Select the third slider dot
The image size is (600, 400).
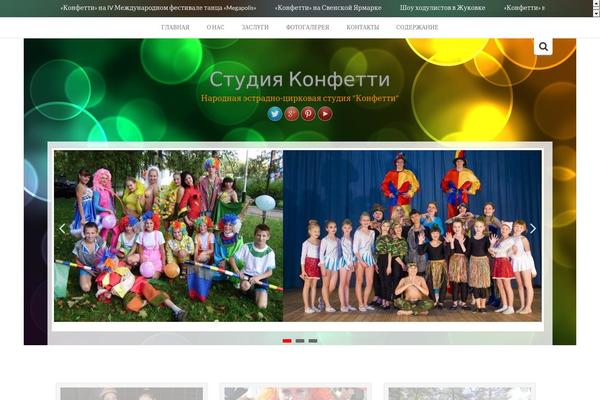313,341
